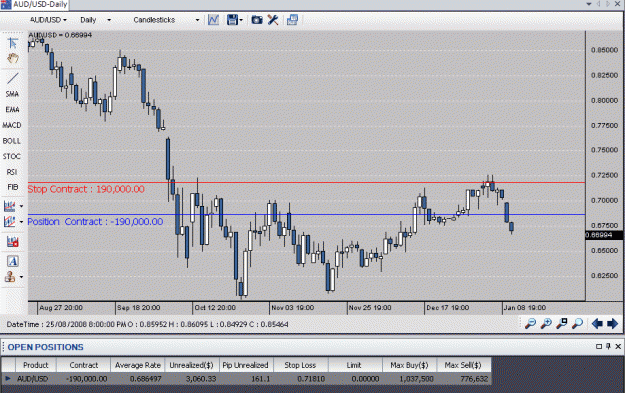Expand the first chart indicator dropdown arrow
This screenshot has height=393, width=625.
[x=22, y=206]
